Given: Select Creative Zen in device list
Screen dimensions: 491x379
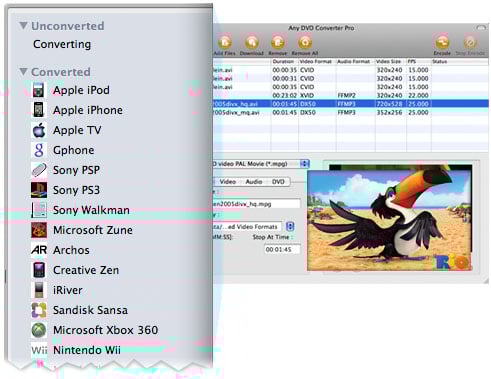Looking at the screenshot, I should 86,270.
